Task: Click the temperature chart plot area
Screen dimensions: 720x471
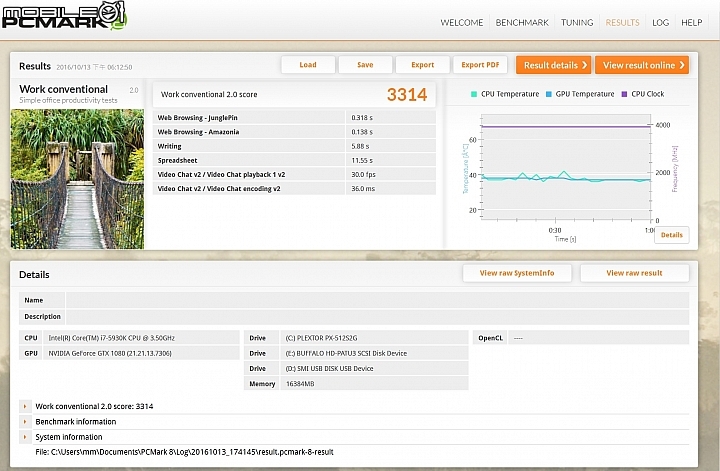Action: (566, 168)
